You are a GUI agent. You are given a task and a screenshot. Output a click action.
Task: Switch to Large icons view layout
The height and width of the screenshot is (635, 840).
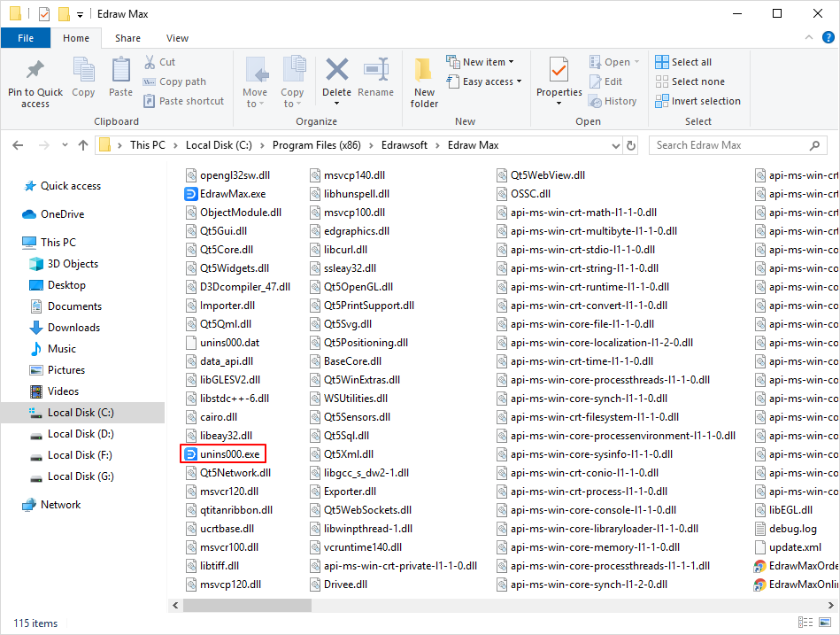[824, 622]
